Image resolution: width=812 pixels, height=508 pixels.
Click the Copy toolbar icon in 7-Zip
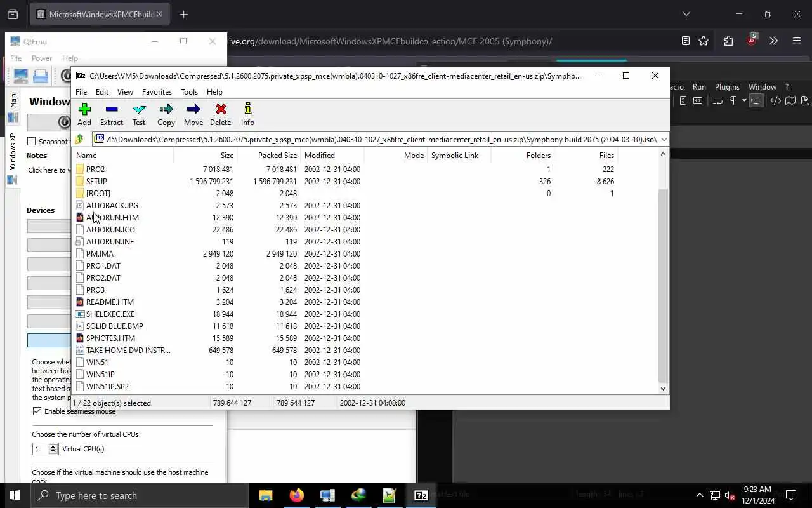click(x=166, y=114)
